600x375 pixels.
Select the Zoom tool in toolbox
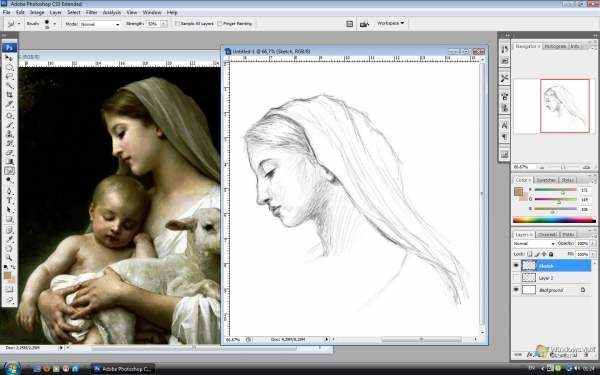pos(9,258)
